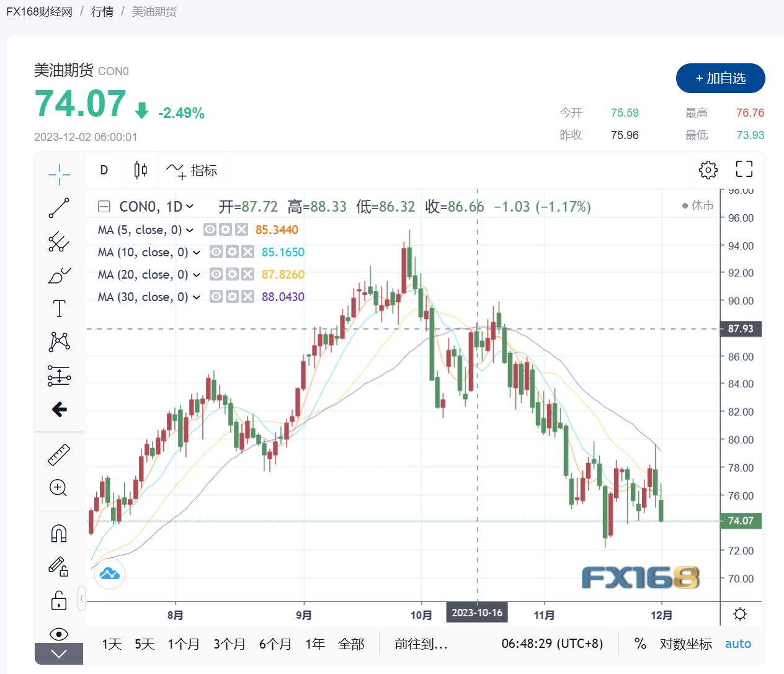
Task: Select the ruler measure tool
Action: tap(59, 455)
